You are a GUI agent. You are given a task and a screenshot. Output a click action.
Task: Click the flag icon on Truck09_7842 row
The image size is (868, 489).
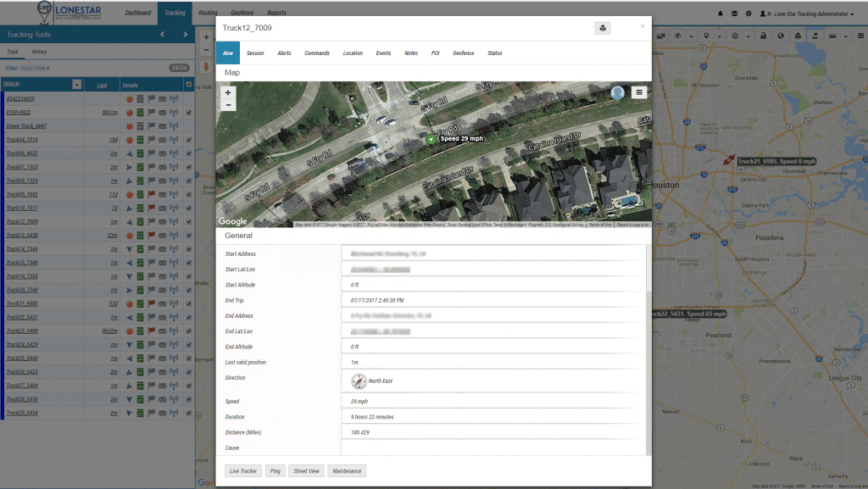coord(152,194)
